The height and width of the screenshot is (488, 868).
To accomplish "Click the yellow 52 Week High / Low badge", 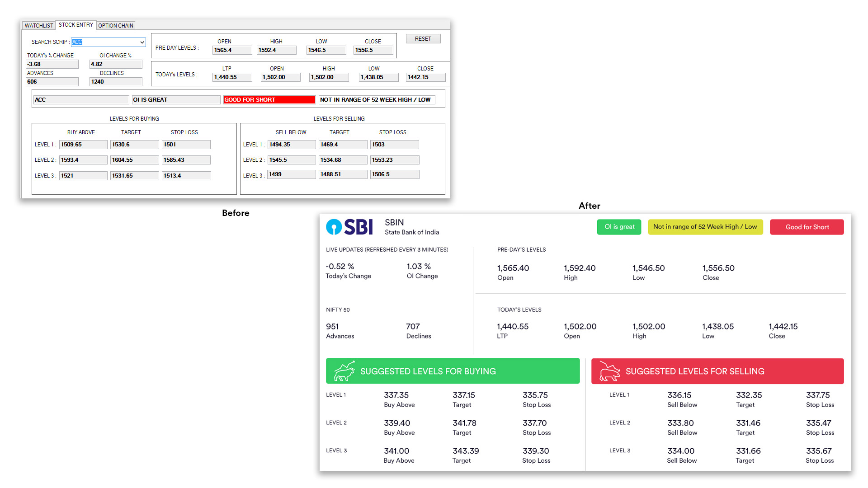I will click(x=705, y=227).
